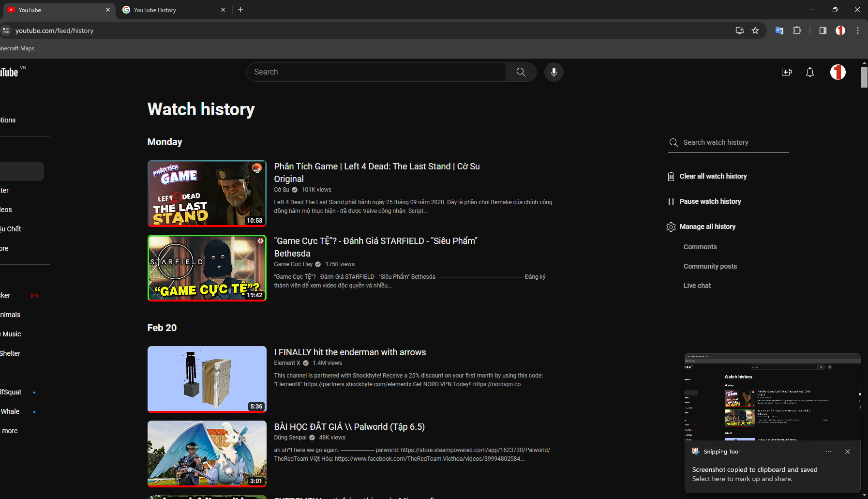This screenshot has height=499, width=868.
Task: Open the Chrome profile avatar
Action: [x=840, y=30]
